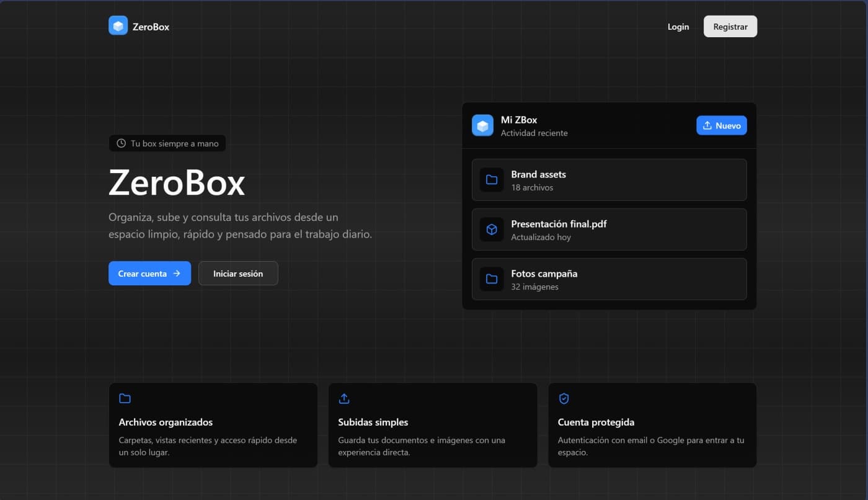The height and width of the screenshot is (500, 868).
Task: Open Presentación final.pdf row
Action: [x=609, y=230]
